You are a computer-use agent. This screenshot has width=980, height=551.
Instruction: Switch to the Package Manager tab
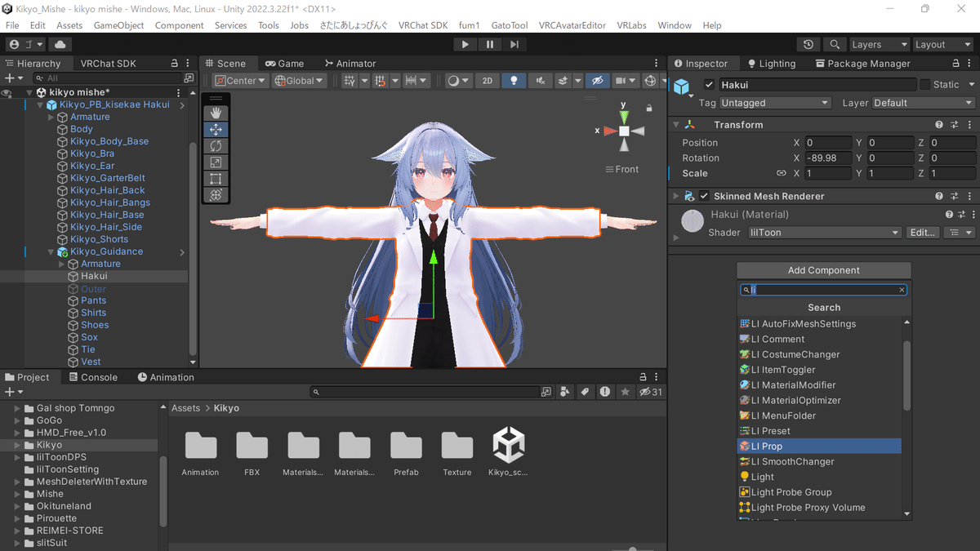[x=862, y=63]
